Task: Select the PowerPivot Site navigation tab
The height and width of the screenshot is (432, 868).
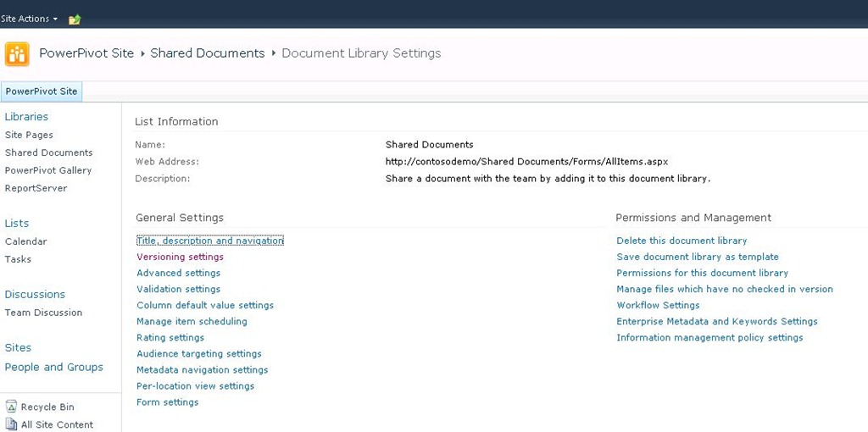Action: click(x=42, y=91)
